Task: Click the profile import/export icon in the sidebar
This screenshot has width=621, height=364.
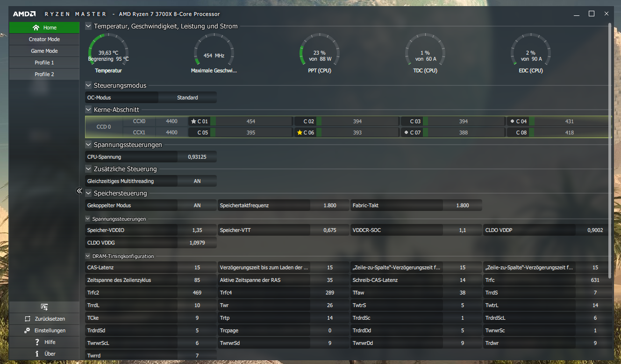Action: (44, 307)
